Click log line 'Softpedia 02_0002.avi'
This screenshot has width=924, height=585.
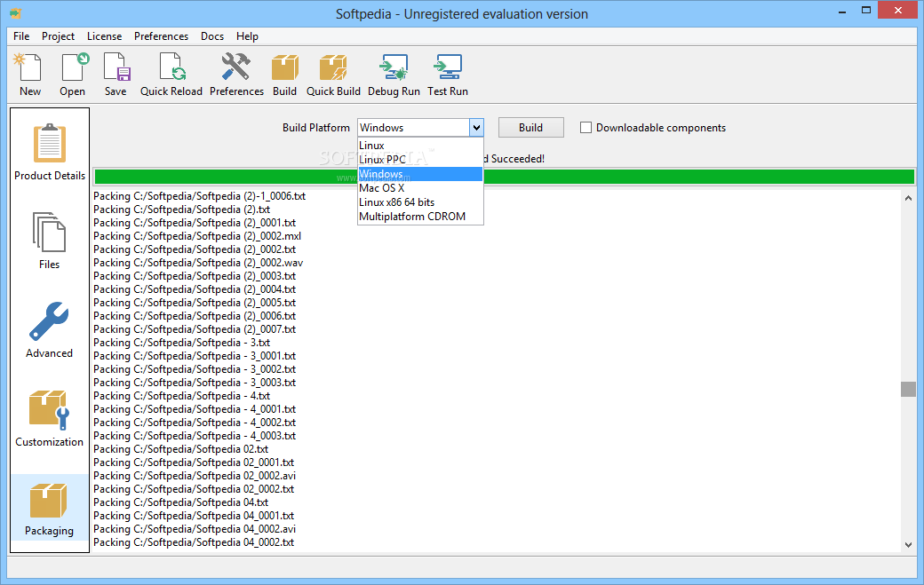[x=195, y=476]
